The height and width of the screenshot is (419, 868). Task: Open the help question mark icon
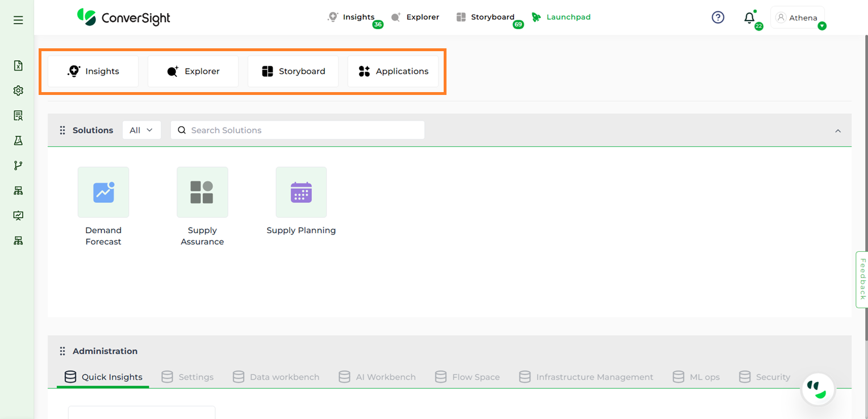pos(717,17)
